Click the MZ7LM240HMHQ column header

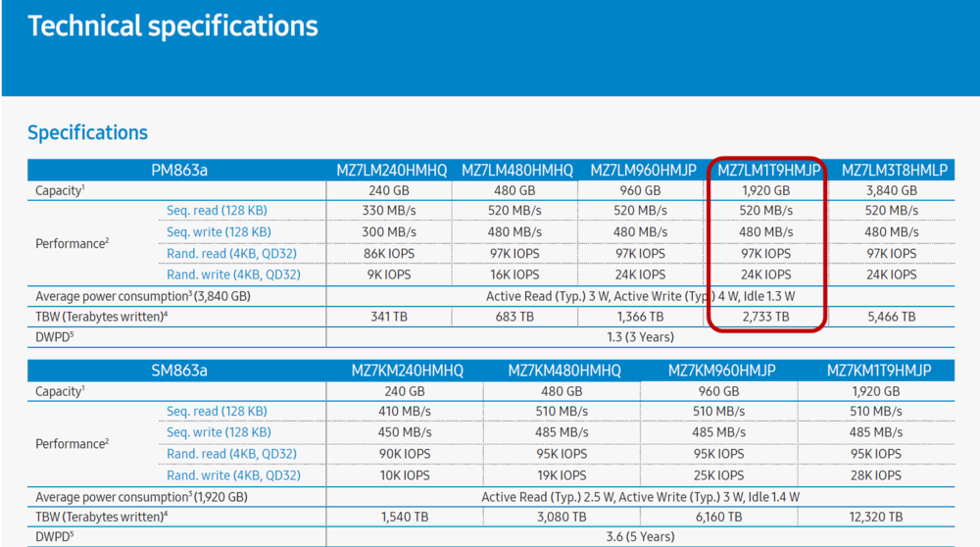(x=391, y=171)
